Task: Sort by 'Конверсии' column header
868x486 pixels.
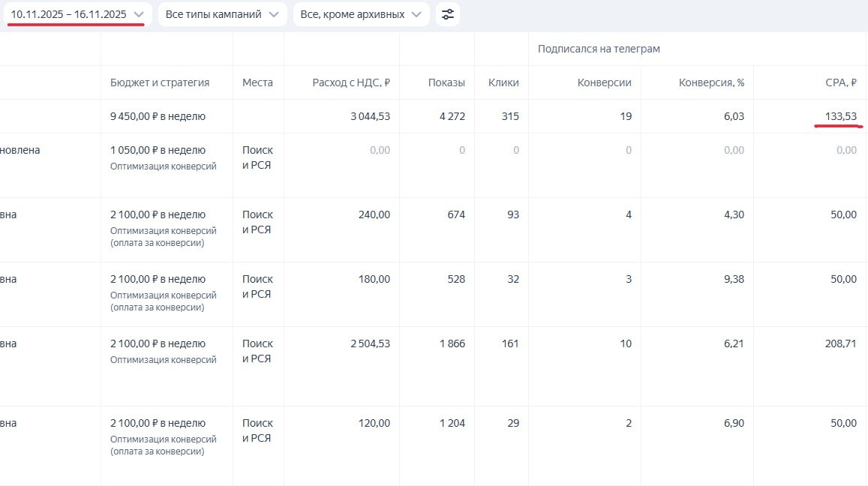Action: click(x=604, y=82)
